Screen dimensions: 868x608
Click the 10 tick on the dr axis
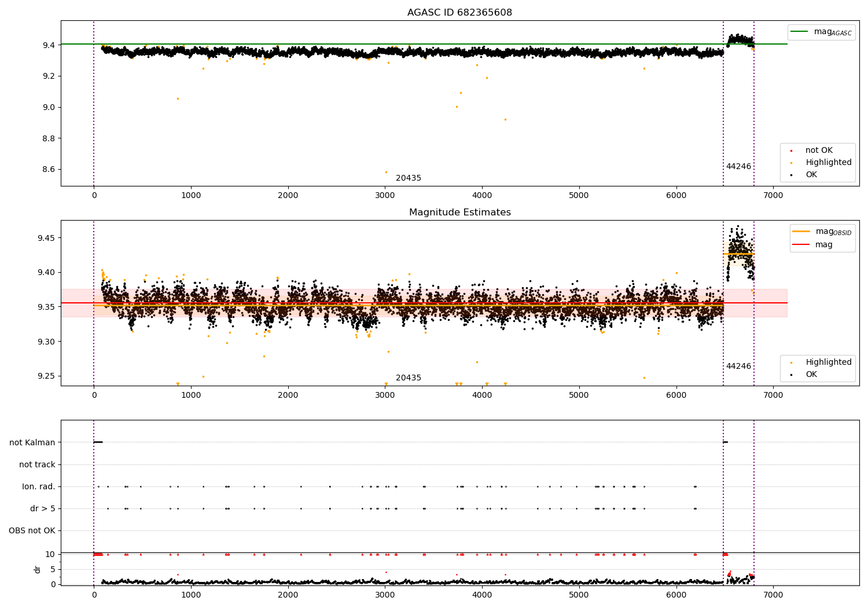pyautogui.click(x=50, y=554)
